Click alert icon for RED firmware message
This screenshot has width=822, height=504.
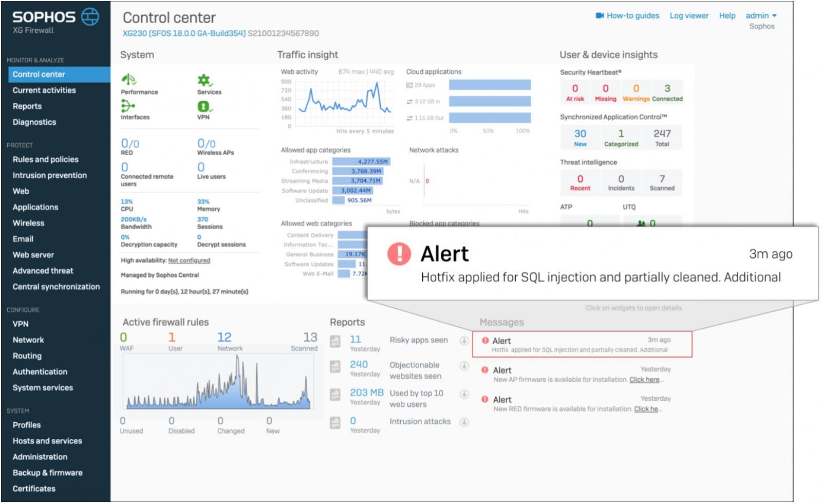(x=484, y=399)
